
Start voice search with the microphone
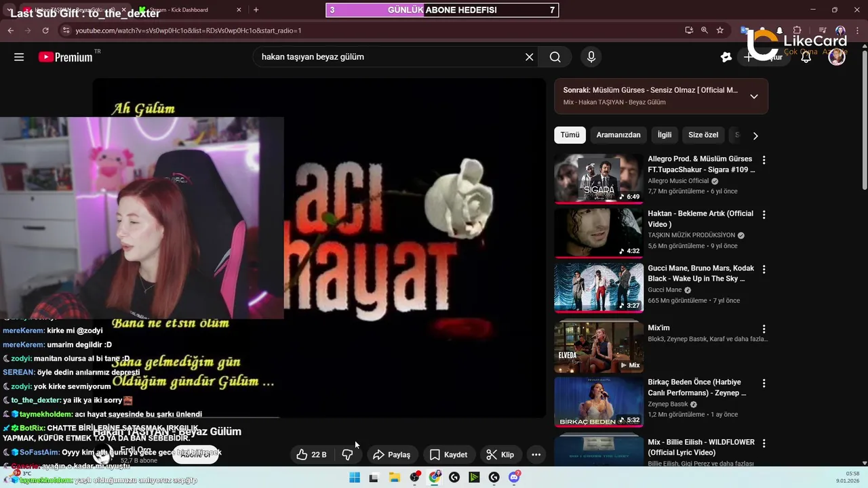(591, 57)
